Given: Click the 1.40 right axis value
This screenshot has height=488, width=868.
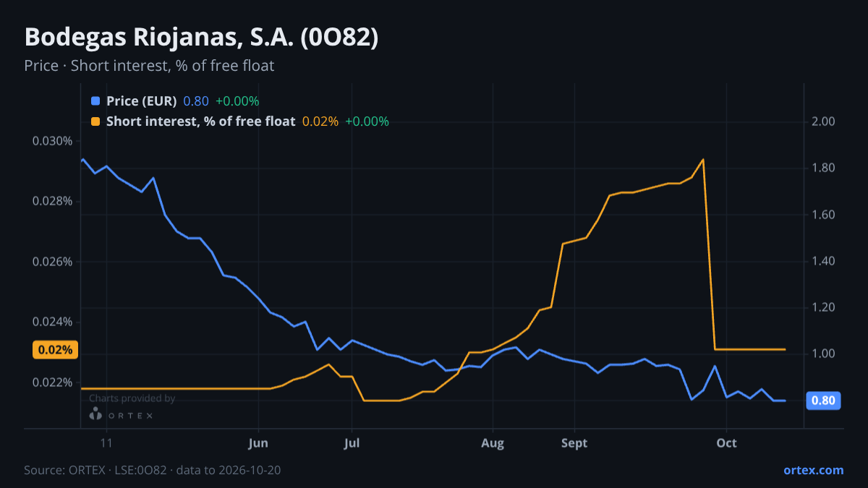Looking at the screenshot, I should point(823,261).
